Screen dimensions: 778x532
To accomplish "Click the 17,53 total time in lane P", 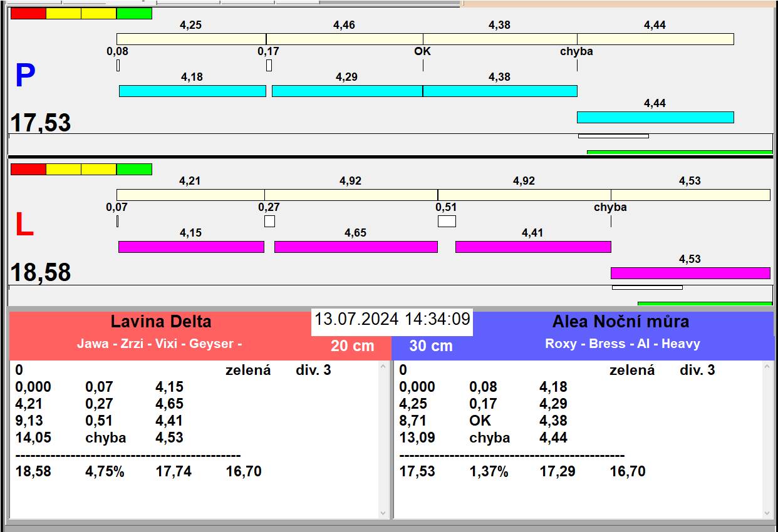I will coord(41,123).
